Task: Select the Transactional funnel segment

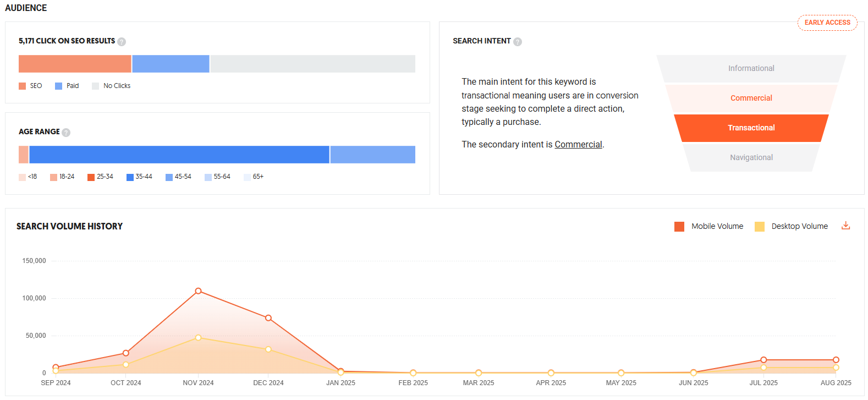Action: point(751,128)
